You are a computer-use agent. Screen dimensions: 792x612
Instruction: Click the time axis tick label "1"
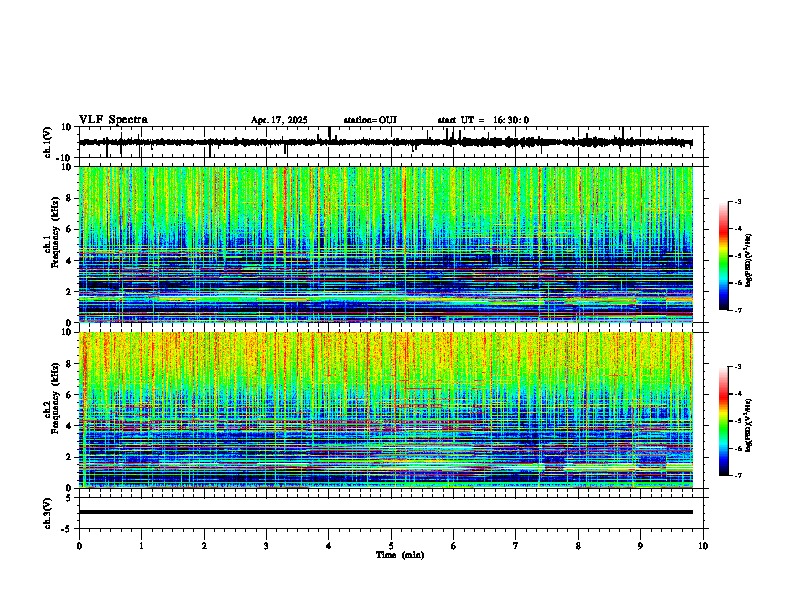[142, 546]
